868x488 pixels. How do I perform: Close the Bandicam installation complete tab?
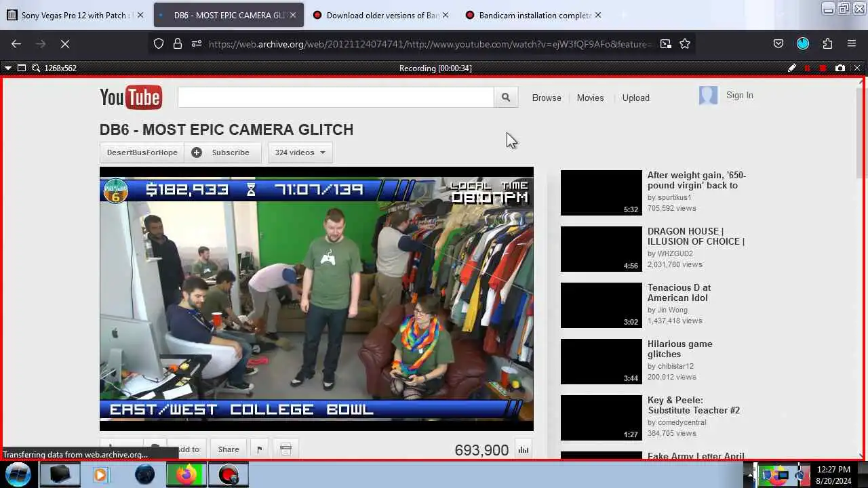(597, 15)
